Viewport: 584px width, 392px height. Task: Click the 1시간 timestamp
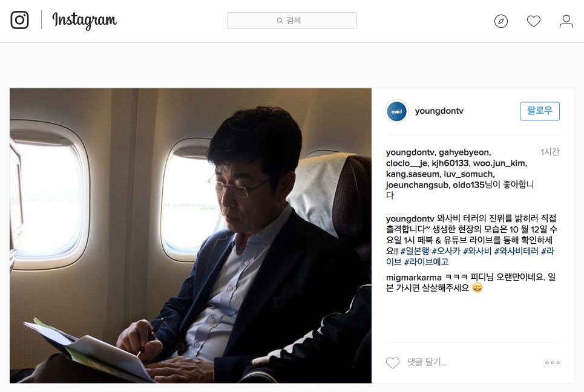550,152
